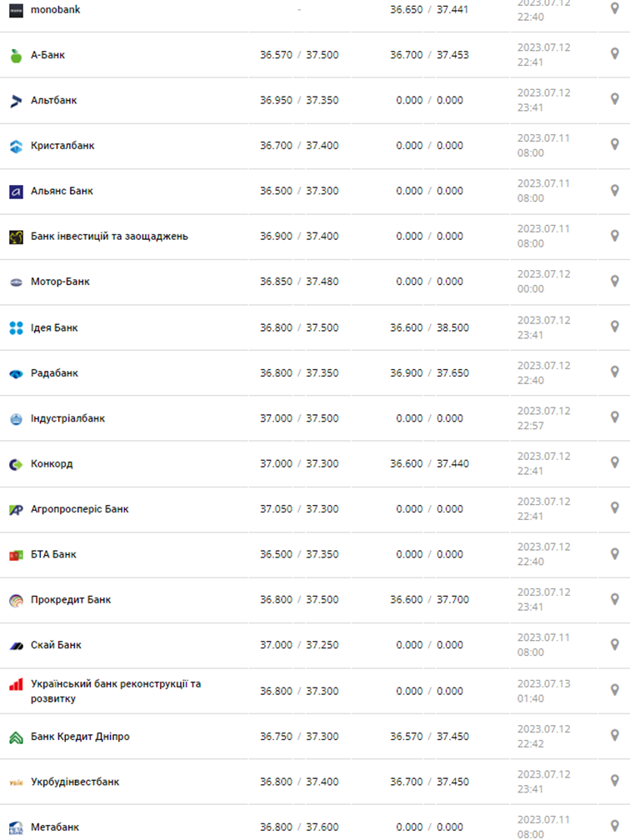The height and width of the screenshot is (840, 630).
Task: Click location pin in Індустріалбанк row
Action: pyautogui.click(x=615, y=417)
